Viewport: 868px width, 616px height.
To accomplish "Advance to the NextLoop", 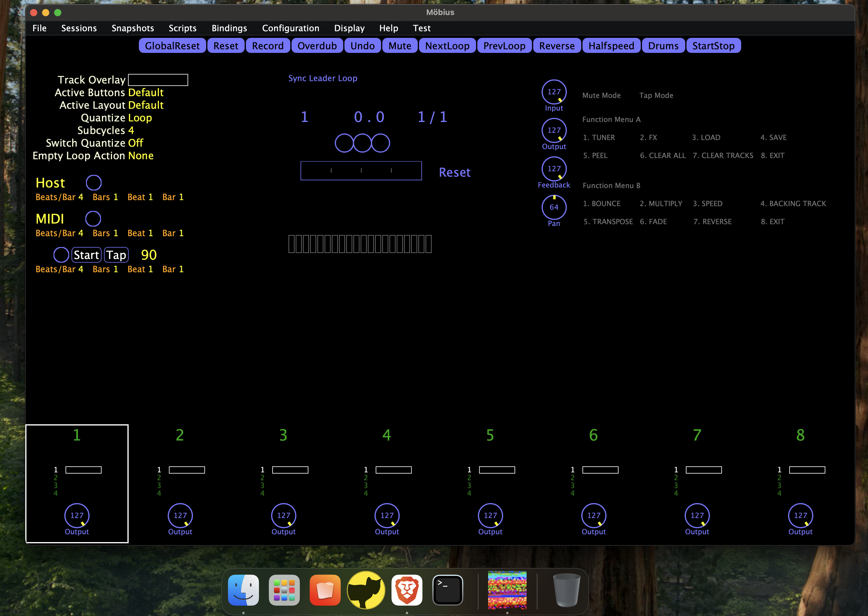I will click(447, 45).
